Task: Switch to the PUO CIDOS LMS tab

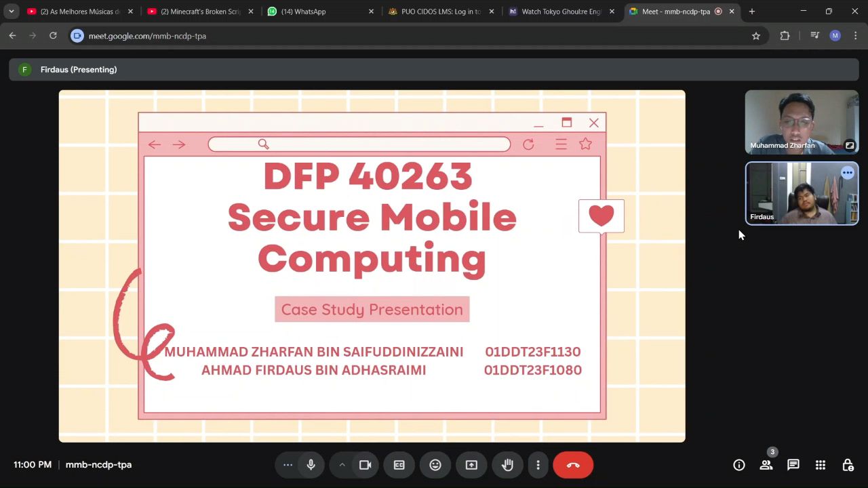Action: coord(441,12)
